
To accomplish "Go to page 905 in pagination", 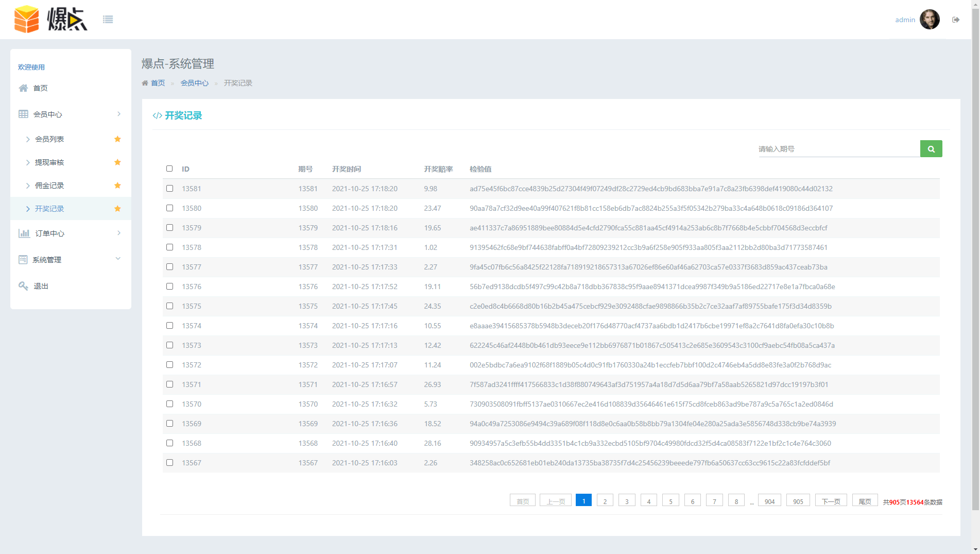I will pos(798,501).
